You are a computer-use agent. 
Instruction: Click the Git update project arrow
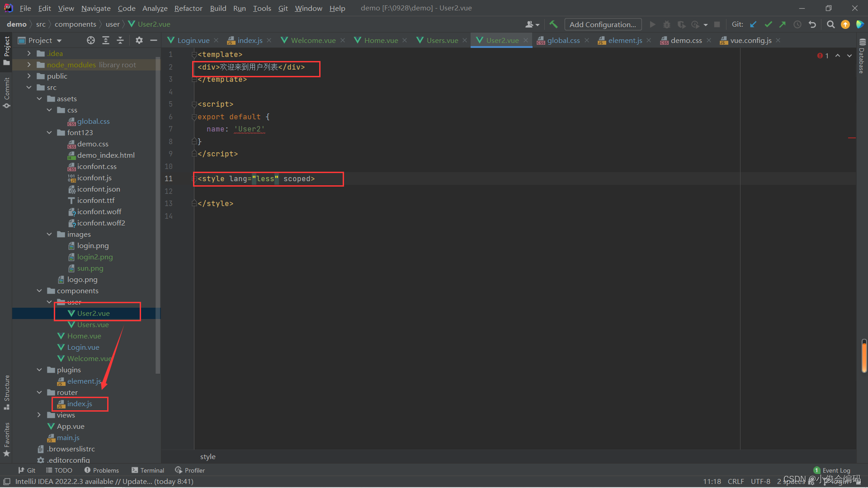pyautogui.click(x=753, y=24)
